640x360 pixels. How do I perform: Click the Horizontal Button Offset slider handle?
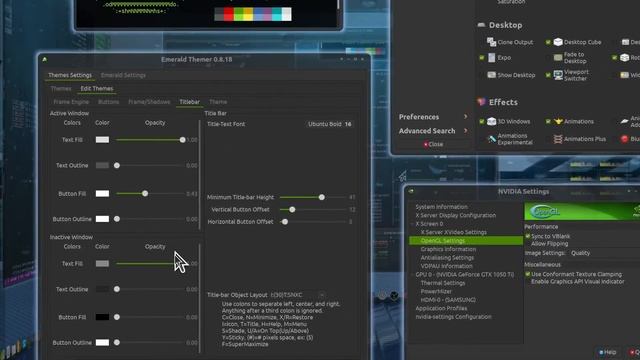point(285,222)
